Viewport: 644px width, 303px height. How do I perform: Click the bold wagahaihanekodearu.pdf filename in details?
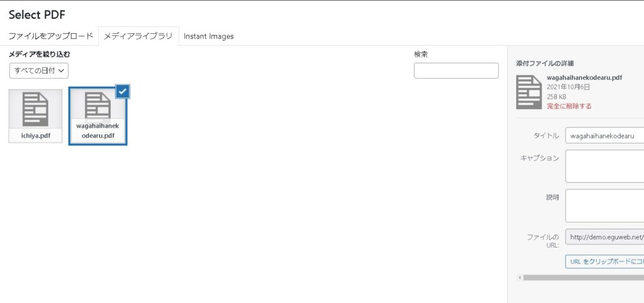coord(584,77)
